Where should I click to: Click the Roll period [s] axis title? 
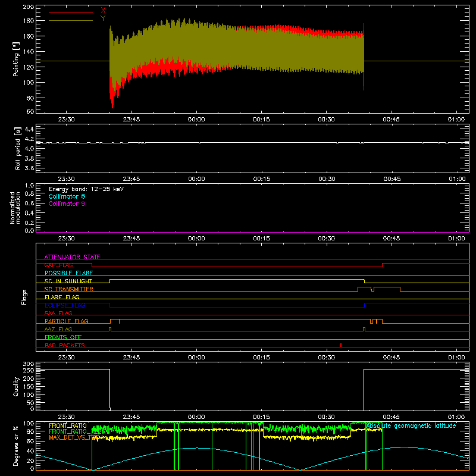(x=18, y=148)
